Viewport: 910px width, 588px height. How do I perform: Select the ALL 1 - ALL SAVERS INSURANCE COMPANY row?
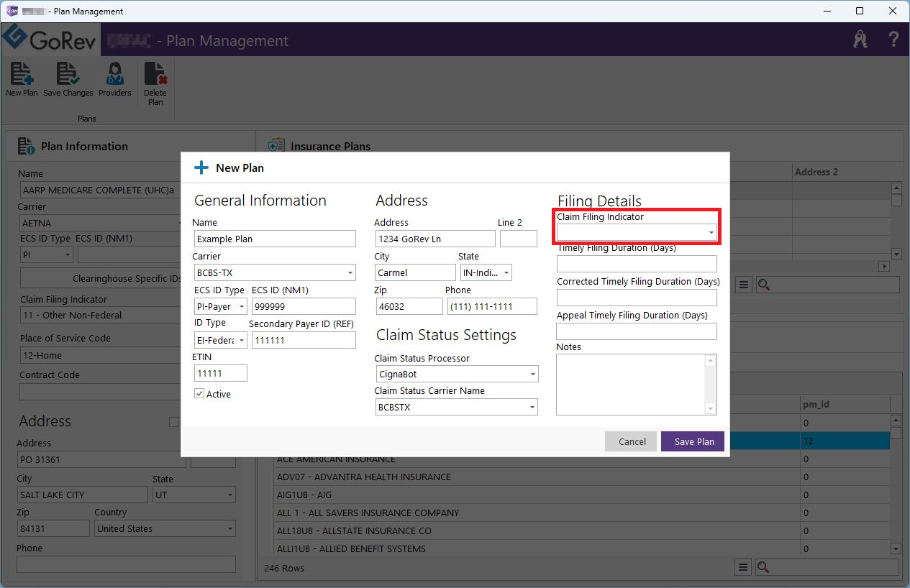click(582, 513)
